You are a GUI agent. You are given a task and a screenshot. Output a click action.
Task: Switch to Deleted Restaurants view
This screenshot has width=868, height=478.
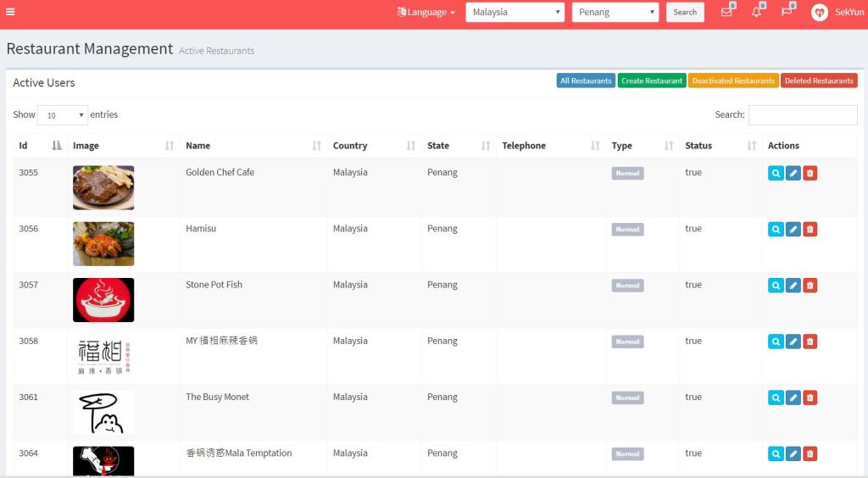pos(819,81)
